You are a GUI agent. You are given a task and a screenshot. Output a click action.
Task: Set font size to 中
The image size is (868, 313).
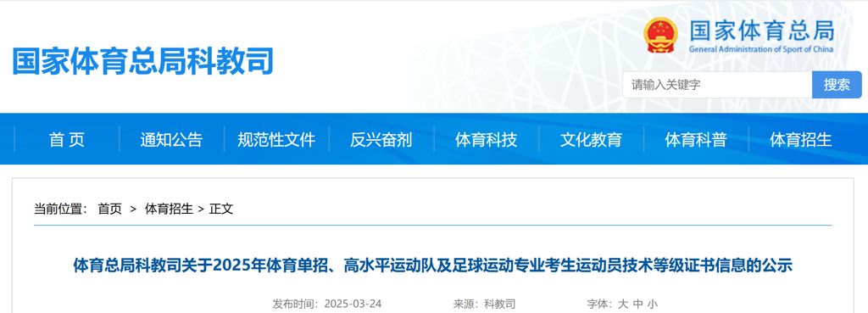637,305
